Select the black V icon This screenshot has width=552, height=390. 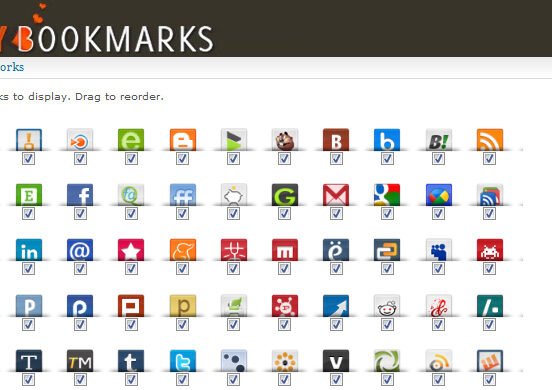(336, 361)
